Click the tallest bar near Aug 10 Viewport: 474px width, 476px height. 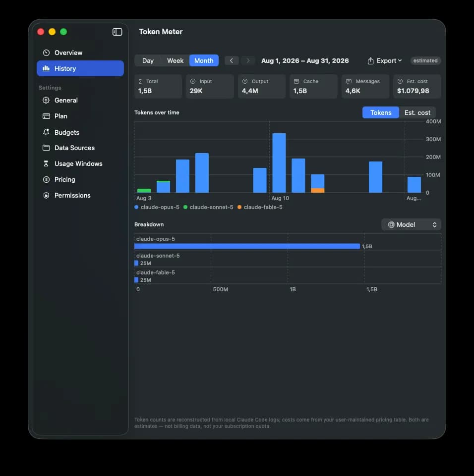(279, 163)
